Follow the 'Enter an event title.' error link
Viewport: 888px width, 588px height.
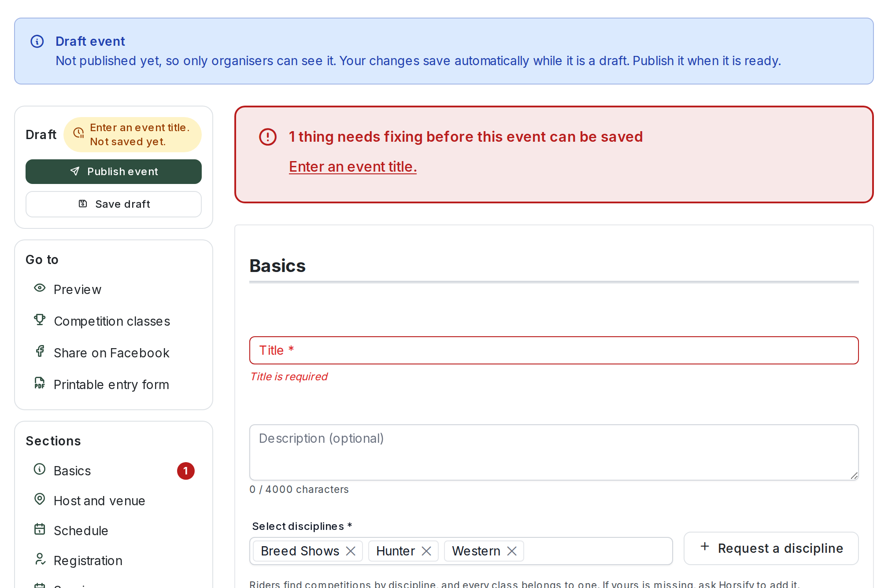coord(353,167)
